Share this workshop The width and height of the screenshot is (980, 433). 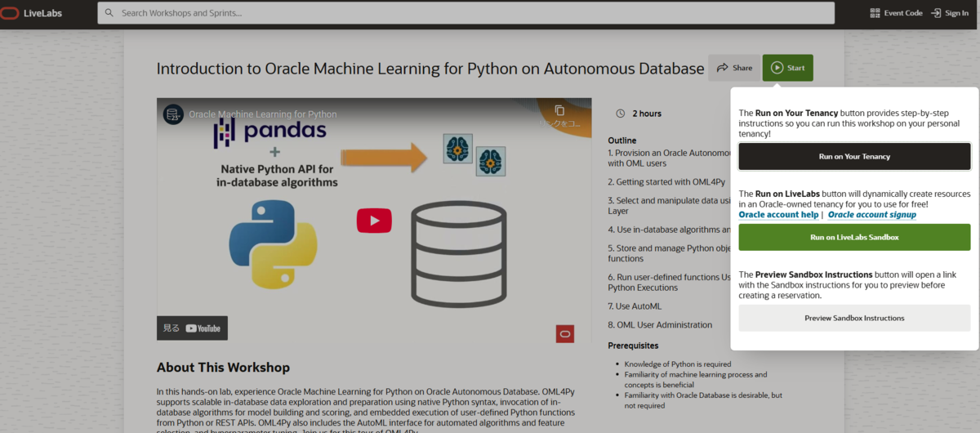733,68
